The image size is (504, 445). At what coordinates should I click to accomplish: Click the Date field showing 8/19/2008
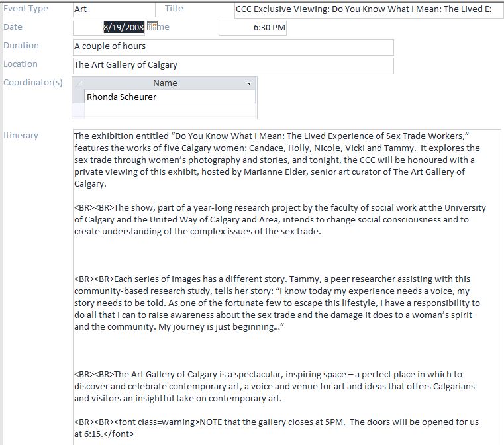(x=109, y=28)
